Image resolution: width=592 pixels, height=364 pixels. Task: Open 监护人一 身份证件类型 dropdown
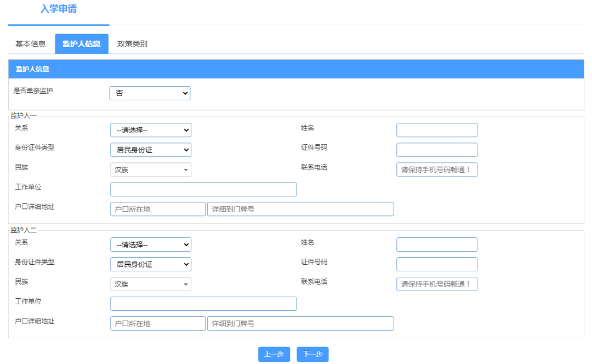(x=151, y=150)
